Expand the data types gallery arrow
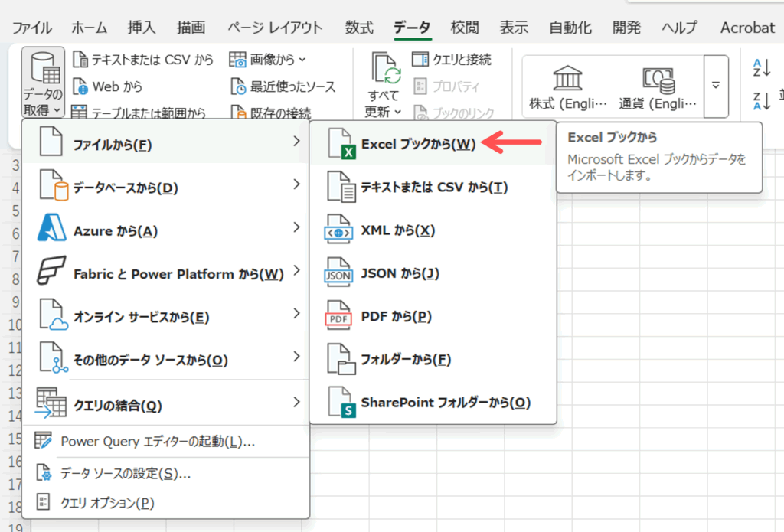 point(716,85)
